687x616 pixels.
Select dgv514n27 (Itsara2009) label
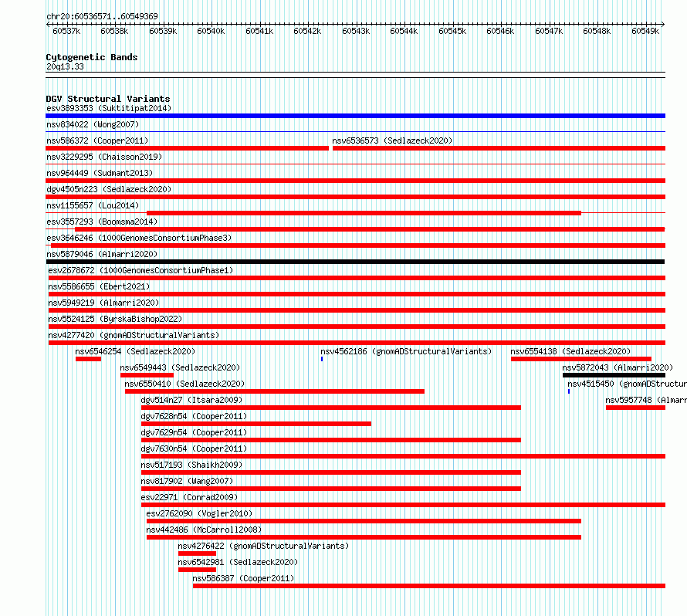[191, 400]
